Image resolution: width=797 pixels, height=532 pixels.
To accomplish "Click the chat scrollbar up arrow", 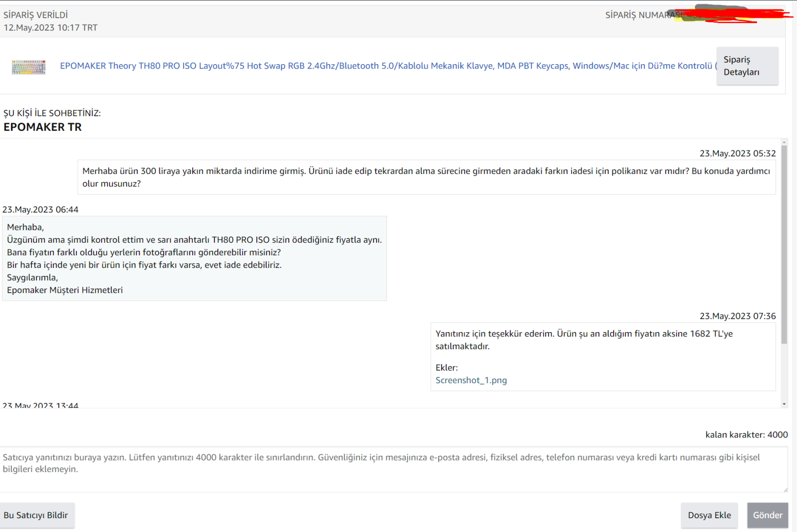I will pos(784,142).
